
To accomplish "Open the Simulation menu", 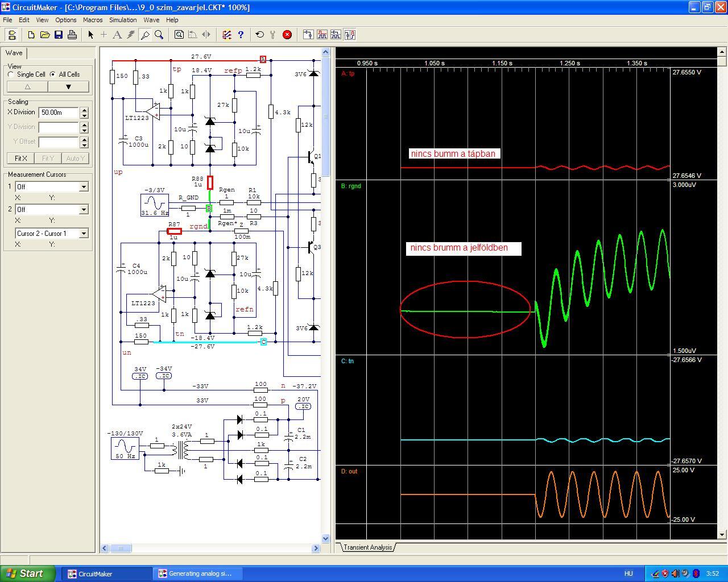I will 123,20.
